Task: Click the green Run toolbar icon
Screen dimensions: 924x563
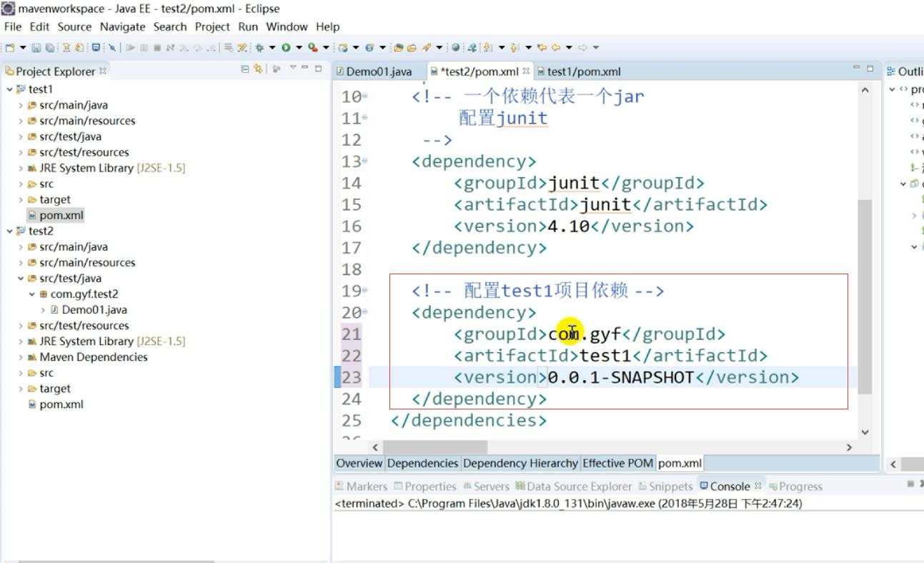Action: click(x=286, y=48)
